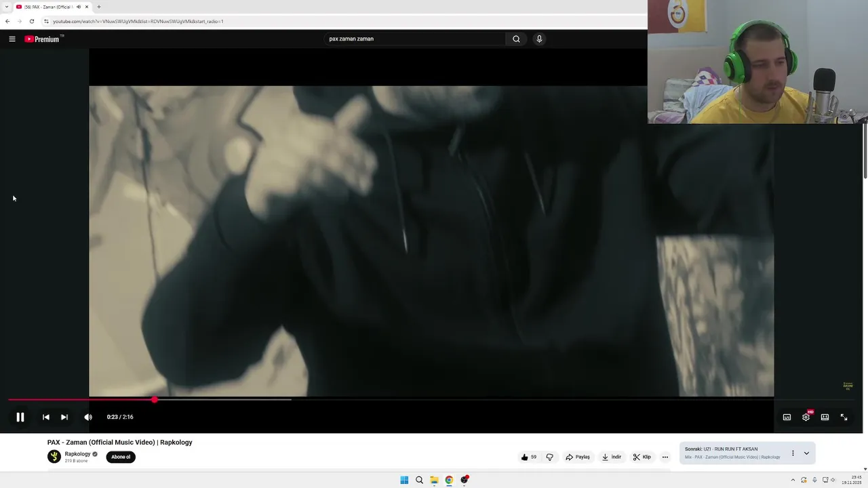Pause the playing video
868x488 pixels.
pos(20,417)
